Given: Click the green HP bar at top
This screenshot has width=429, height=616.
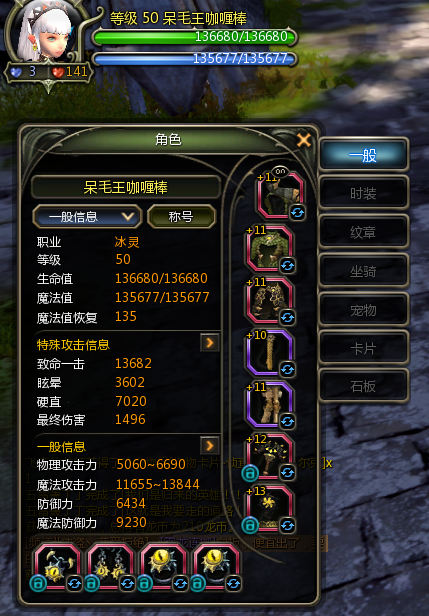Looking at the screenshot, I should (x=195, y=37).
